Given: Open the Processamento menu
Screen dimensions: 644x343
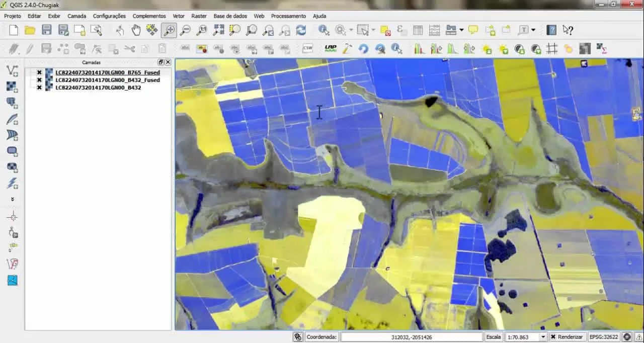Looking at the screenshot, I should (x=288, y=16).
